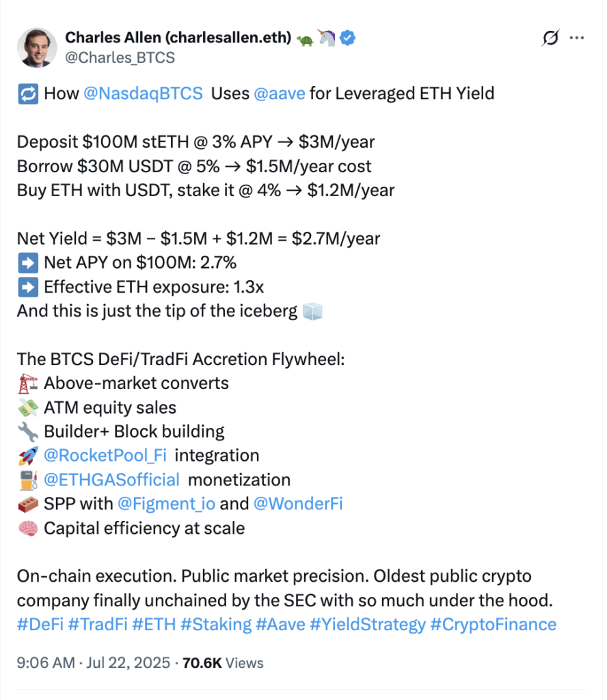Open the @NasdaqBTCS mention link
This screenshot has height=700, width=607.
coord(143,93)
